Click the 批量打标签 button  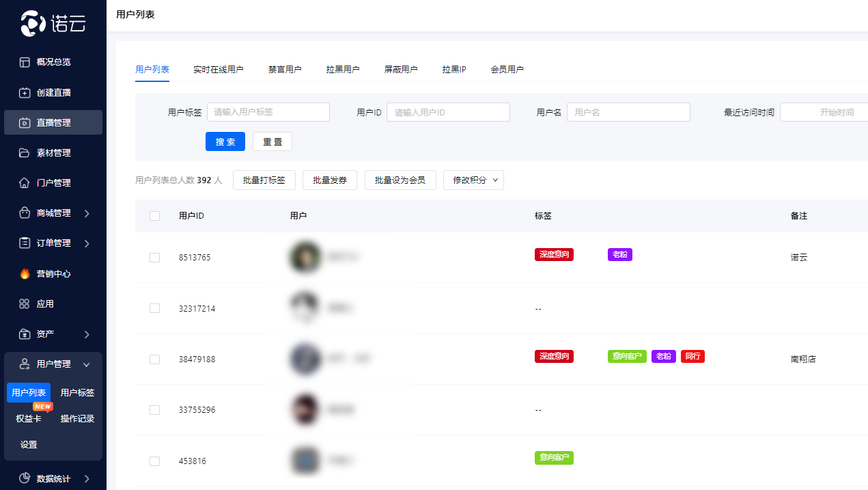pyautogui.click(x=264, y=180)
